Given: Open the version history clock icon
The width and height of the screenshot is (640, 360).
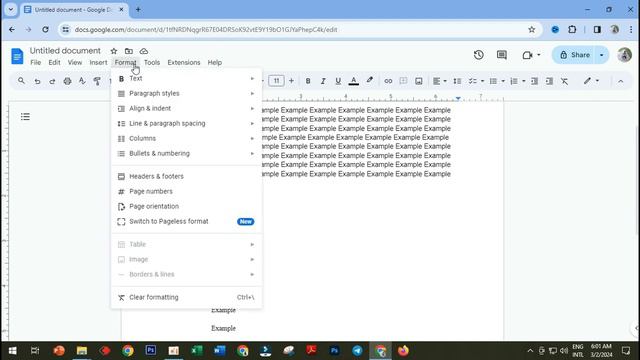Looking at the screenshot, I should pyautogui.click(x=479, y=55).
